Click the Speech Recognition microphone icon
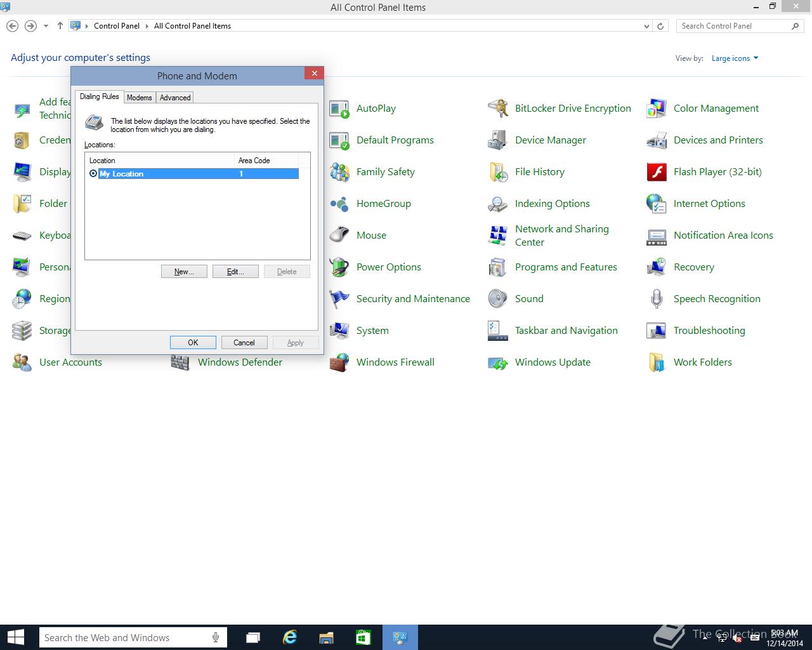The width and height of the screenshot is (812, 650). (657, 298)
